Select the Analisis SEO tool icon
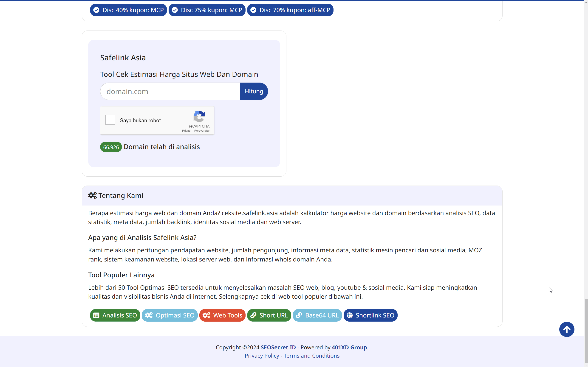Image resolution: width=588 pixels, height=367 pixels. [x=96, y=315]
